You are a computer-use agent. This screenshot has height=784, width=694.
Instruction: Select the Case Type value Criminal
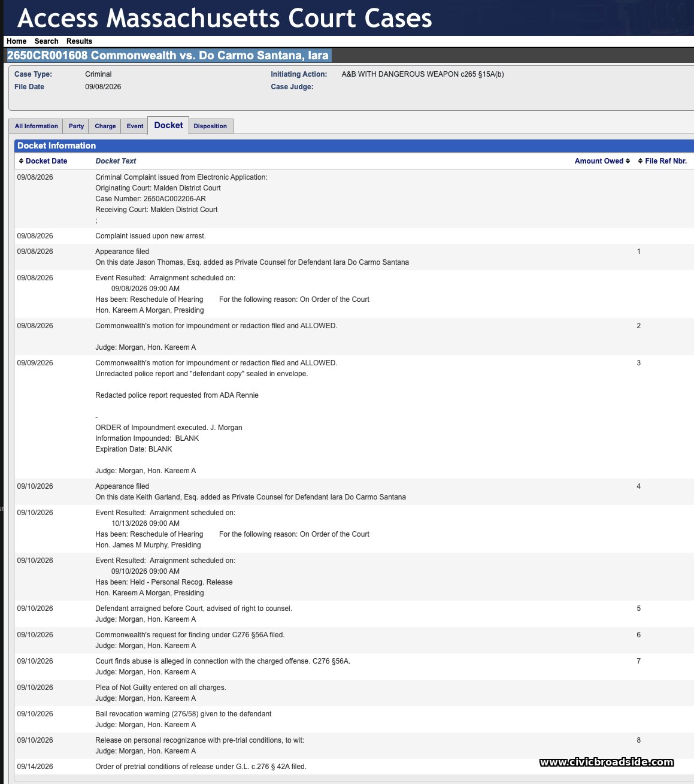pos(98,74)
